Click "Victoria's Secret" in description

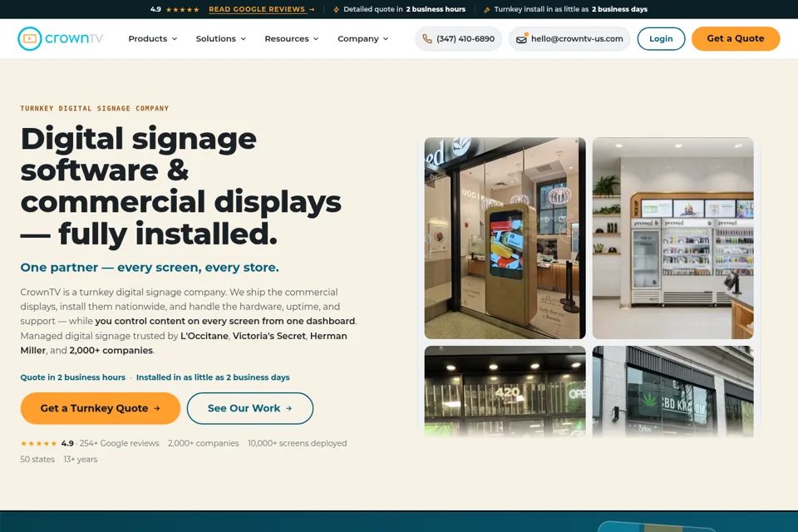tap(269, 336)
